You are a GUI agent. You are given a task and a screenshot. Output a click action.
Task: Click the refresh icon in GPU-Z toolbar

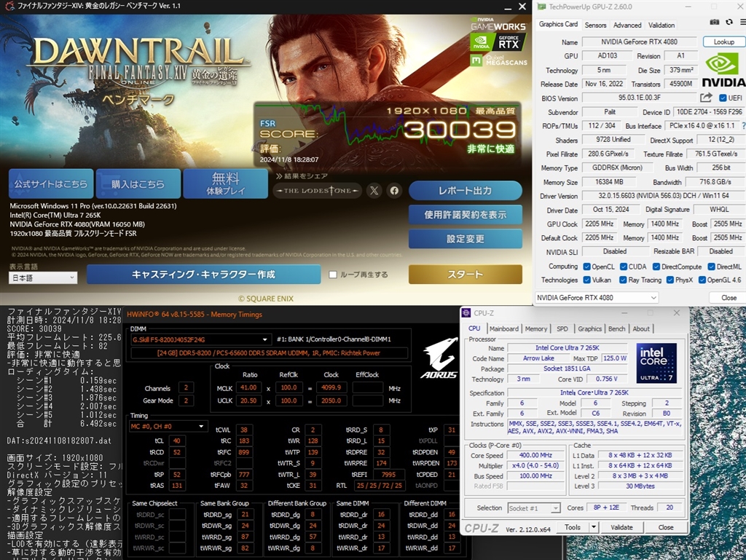729,22
